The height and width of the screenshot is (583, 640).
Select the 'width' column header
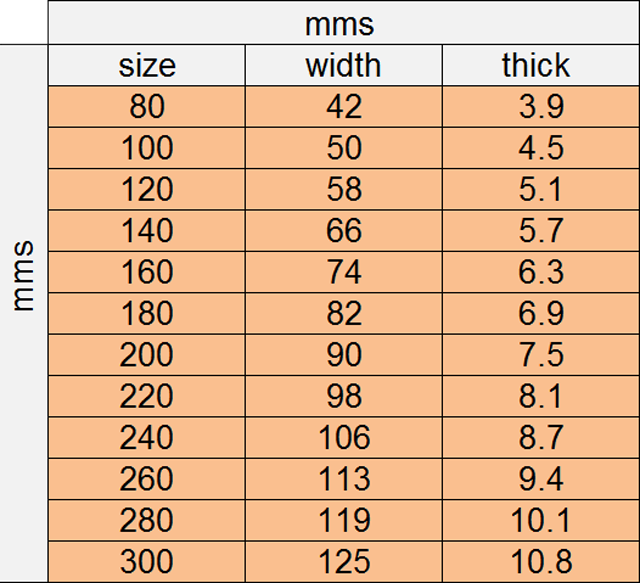(x=343, y=65)
